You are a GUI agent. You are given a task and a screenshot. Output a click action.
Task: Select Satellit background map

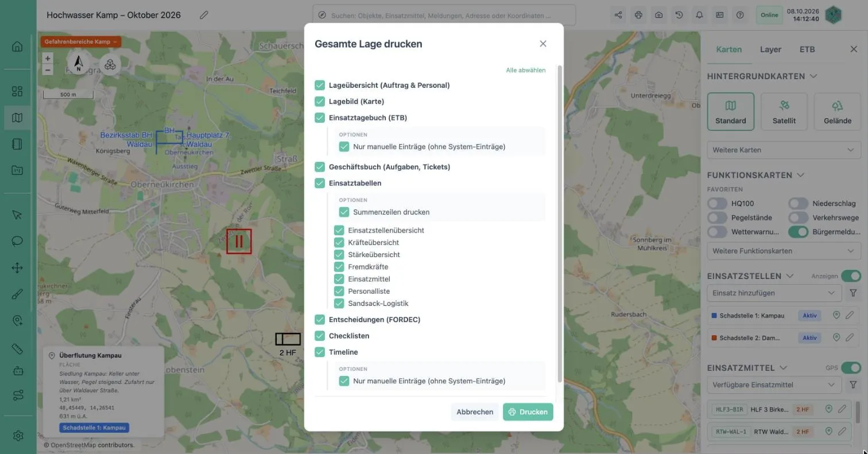point(784,111)
